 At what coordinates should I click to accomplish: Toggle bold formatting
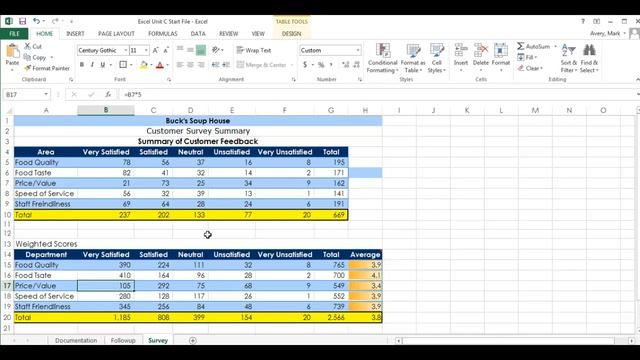click(x=82, y=65)
